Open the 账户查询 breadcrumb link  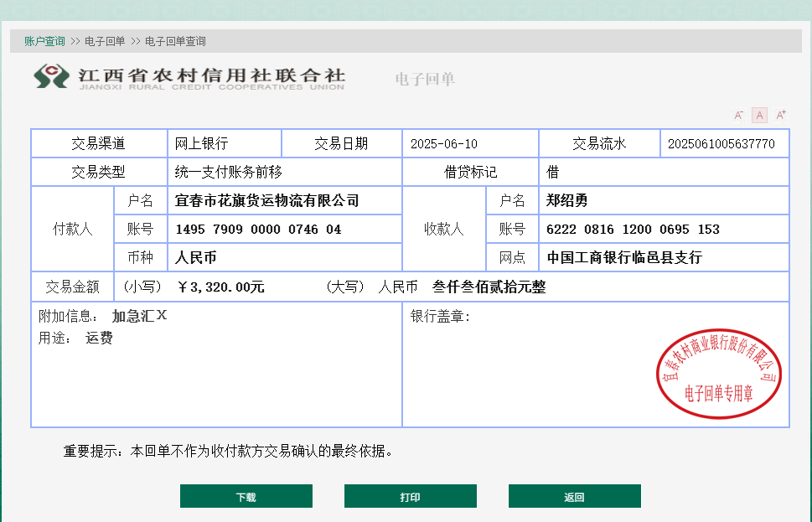(44, 41)
